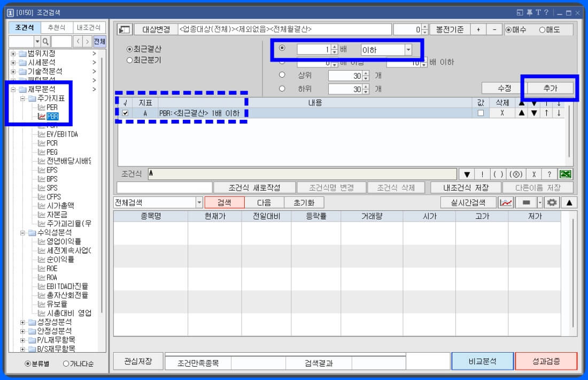Screen dimensions: 588x380
Task: Select PER indicator in tree
Action: pyautogui.click(x=52, y=108)
